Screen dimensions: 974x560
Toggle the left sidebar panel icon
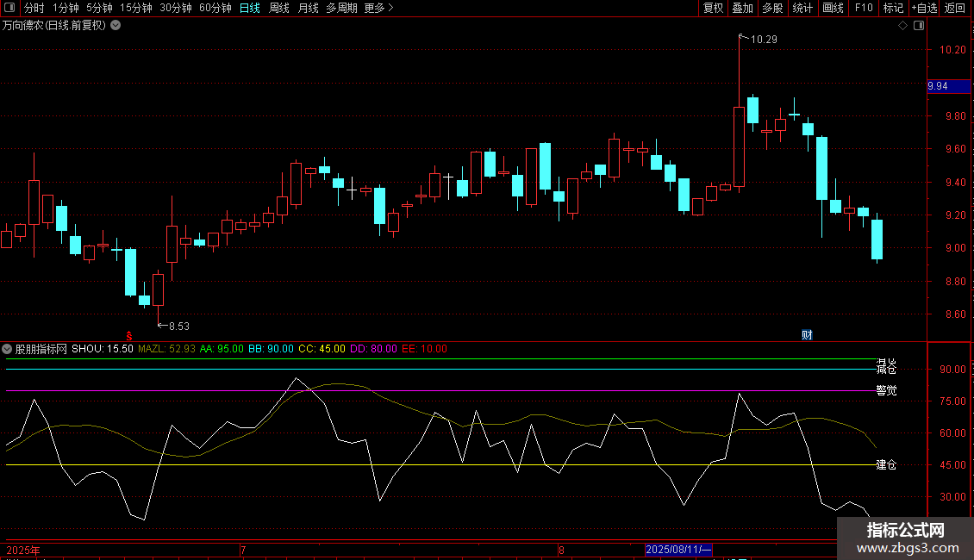coord(9,8)
